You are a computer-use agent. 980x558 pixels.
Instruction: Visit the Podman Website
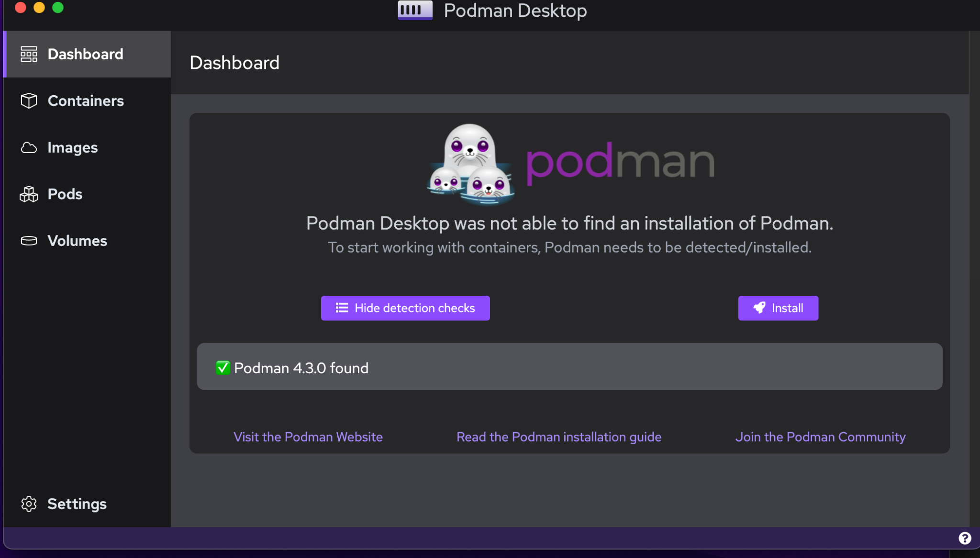point(308,436)
